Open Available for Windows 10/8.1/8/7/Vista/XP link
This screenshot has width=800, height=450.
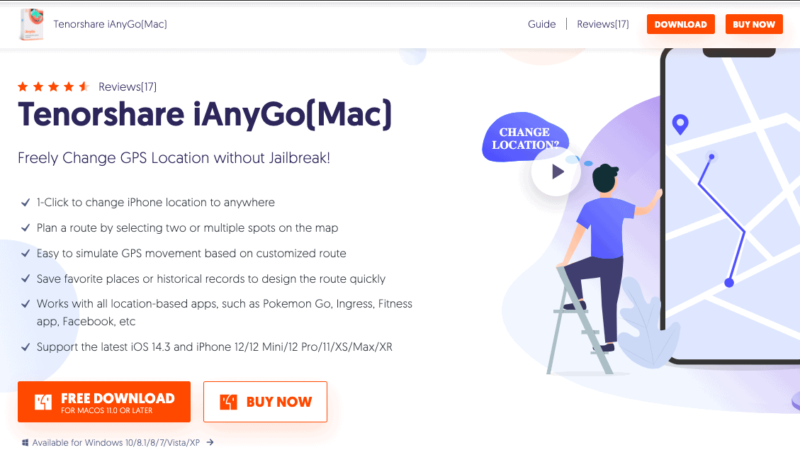(116, 442)
